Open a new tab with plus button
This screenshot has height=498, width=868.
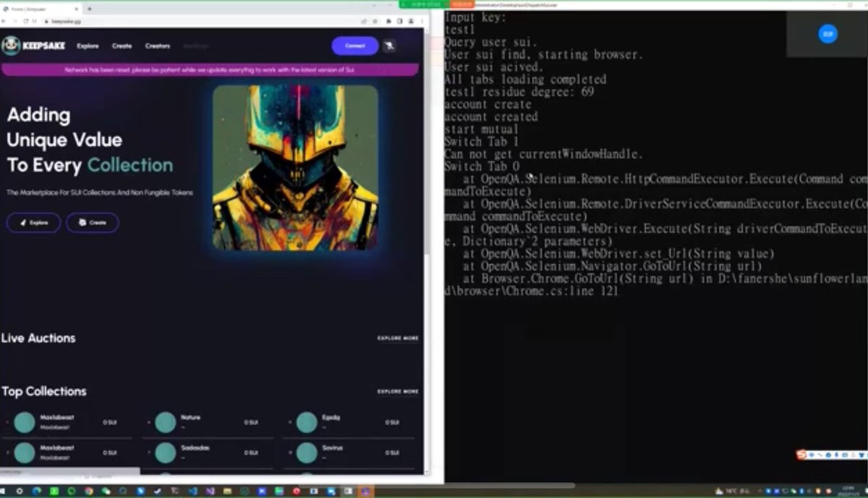pyautogui.click(x=90, y=9)
